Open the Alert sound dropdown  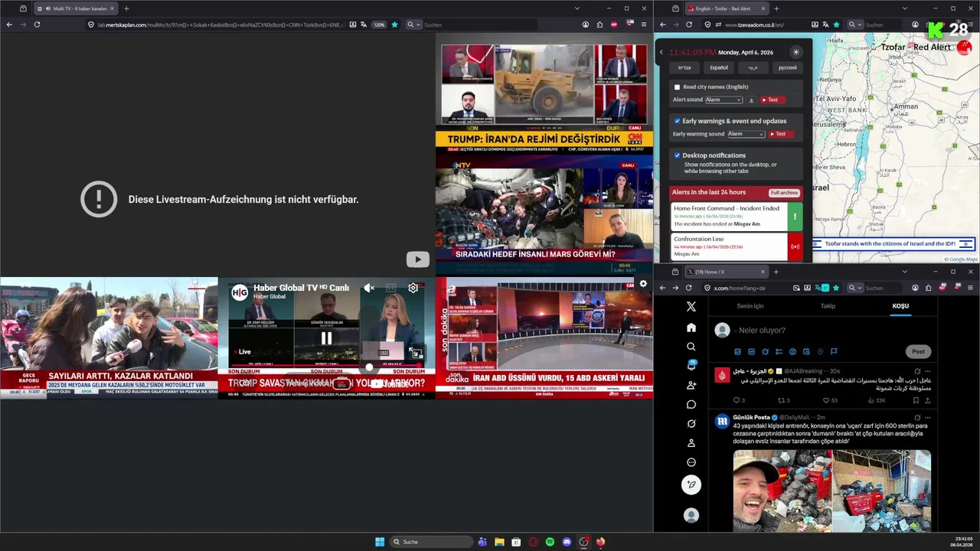(x=724, y=99)
